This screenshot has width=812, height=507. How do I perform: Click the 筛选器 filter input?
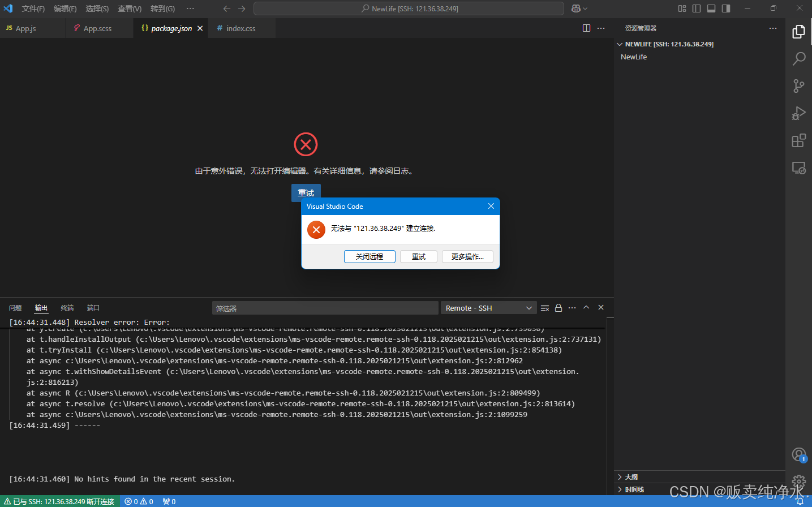tap(325, 308)
